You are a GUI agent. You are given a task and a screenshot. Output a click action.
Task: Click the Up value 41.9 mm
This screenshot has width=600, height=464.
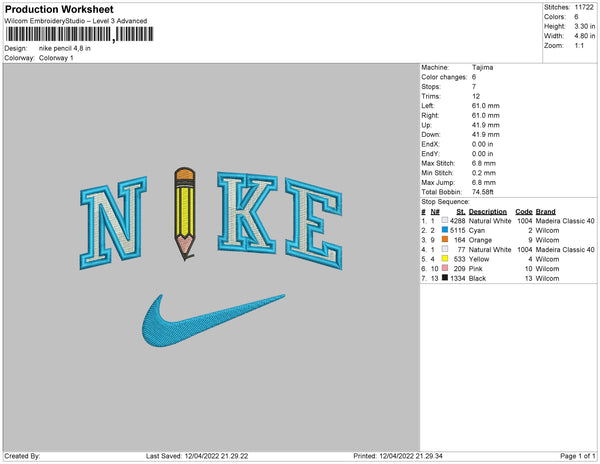[x=486, y=125]
